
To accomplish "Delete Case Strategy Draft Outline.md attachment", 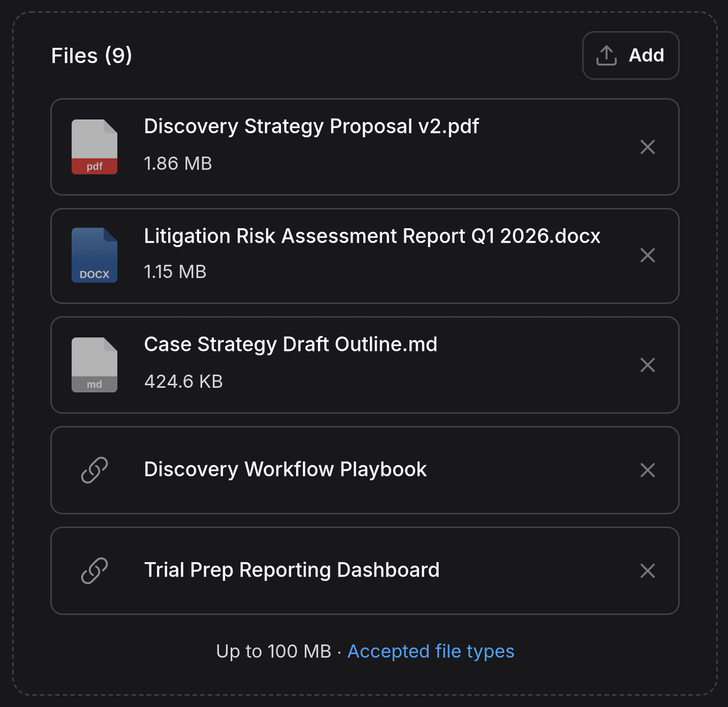I will point(647,365).
